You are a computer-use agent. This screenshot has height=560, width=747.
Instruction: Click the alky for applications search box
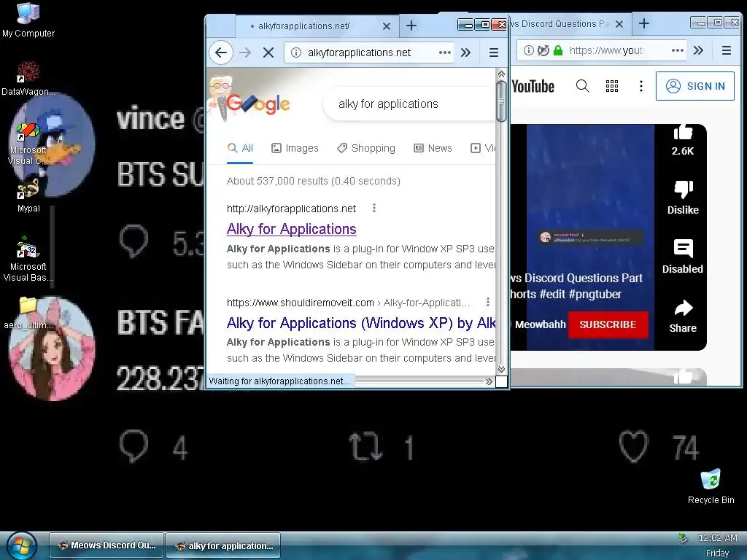point(410,104)
